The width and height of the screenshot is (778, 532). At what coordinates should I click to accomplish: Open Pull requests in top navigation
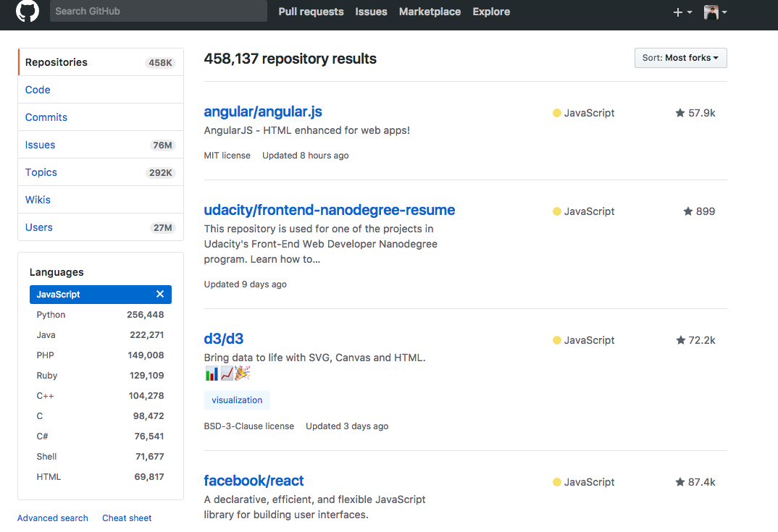(311, 12)
